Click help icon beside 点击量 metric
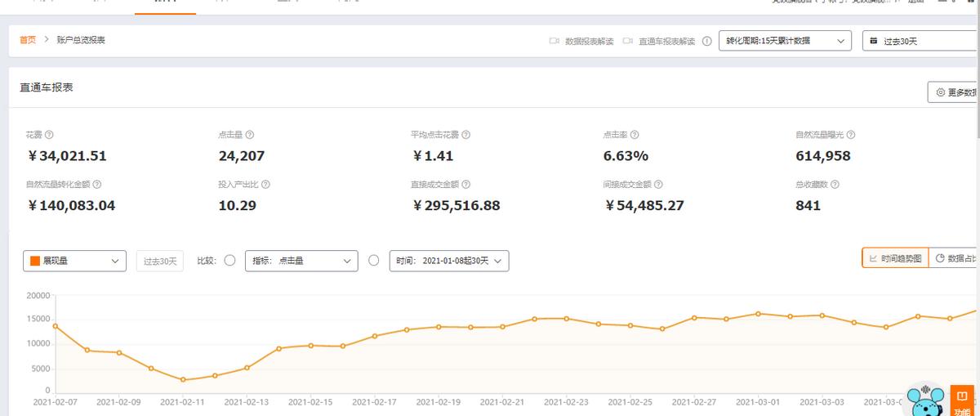Screen dimensions: 980x416 pos(250,135)
